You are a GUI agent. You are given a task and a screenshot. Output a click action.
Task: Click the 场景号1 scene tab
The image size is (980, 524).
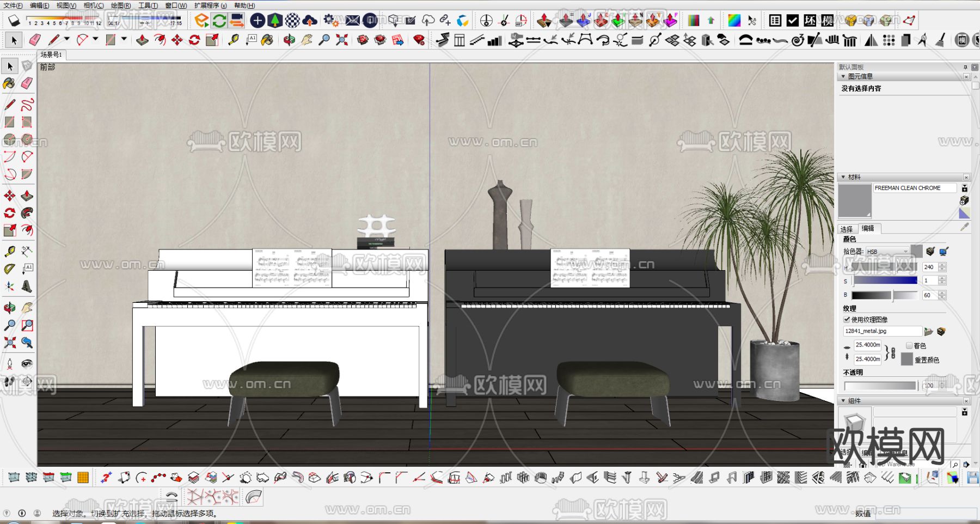pos(51,54)
